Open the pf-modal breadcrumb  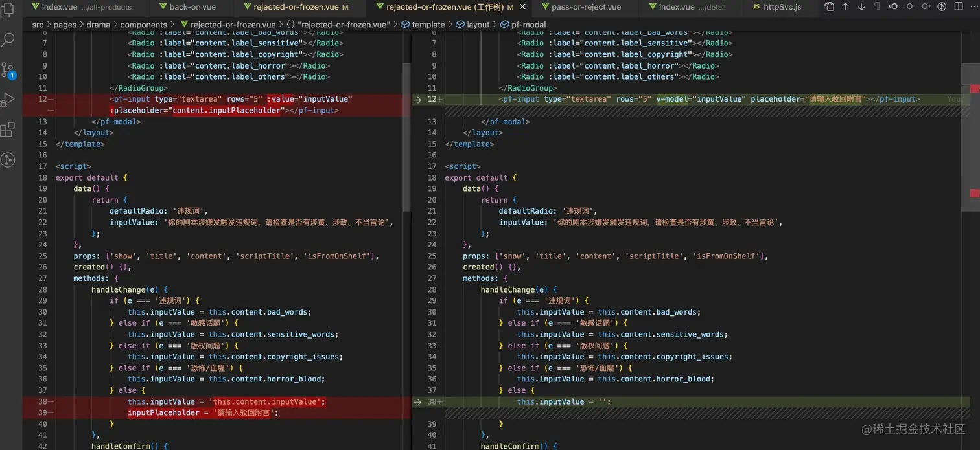[x=523, y=25]
